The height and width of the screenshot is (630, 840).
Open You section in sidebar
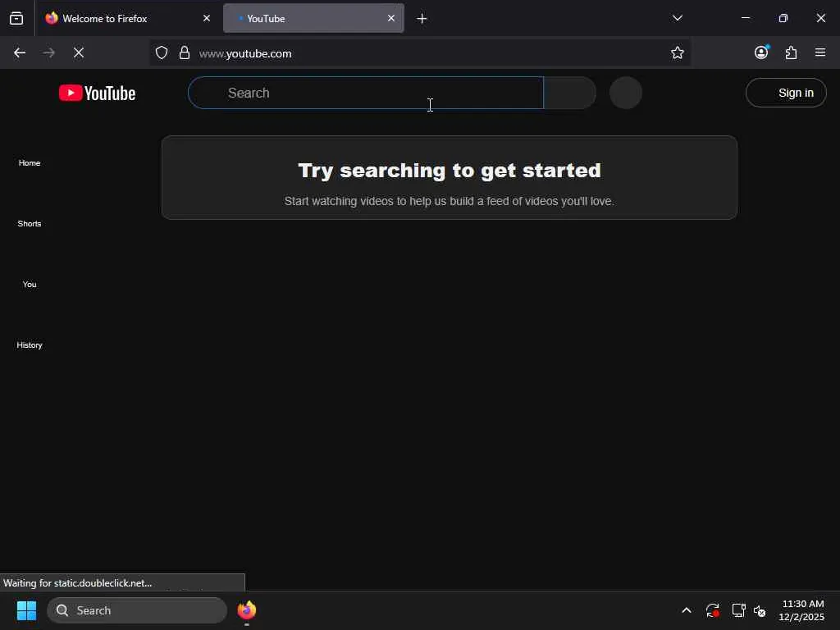click(30, 284)
